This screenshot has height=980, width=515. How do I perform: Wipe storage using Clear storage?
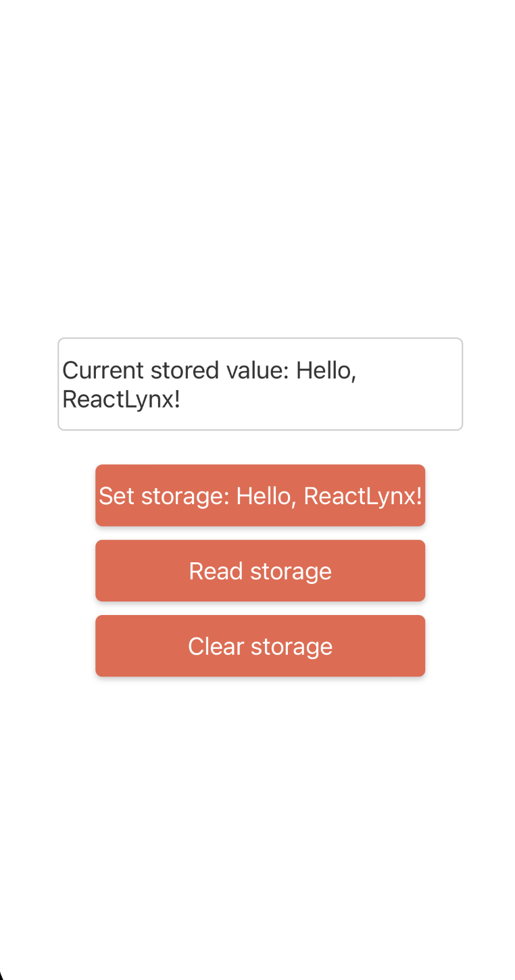[x=260, y=645]
